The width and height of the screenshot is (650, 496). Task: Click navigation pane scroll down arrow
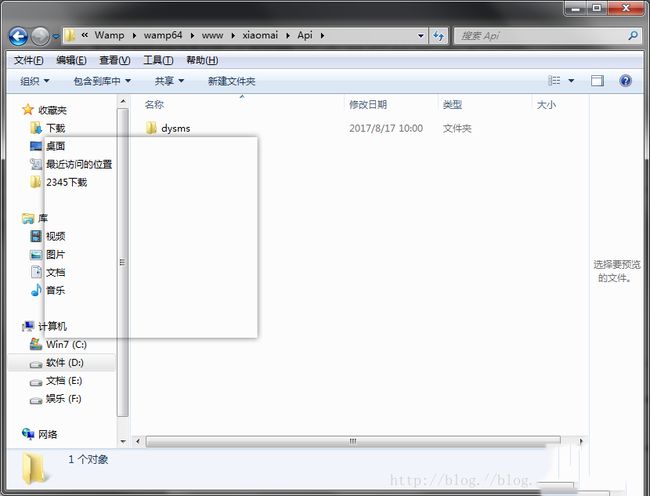point(123,441)
